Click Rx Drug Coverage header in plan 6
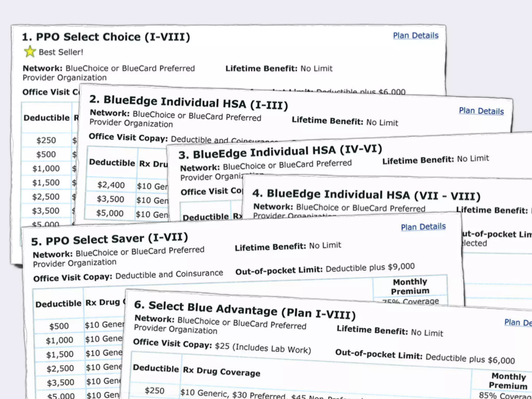The height and width of the screenshot is (399, 532). coord(221,371)
